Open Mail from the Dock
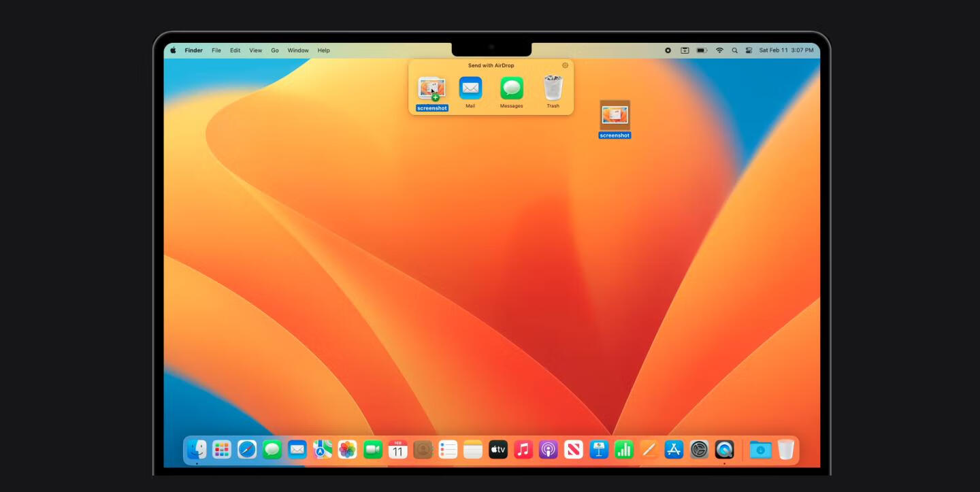Image resolution: width=980 pixels, height=492 pixels. tap(297, 449)
